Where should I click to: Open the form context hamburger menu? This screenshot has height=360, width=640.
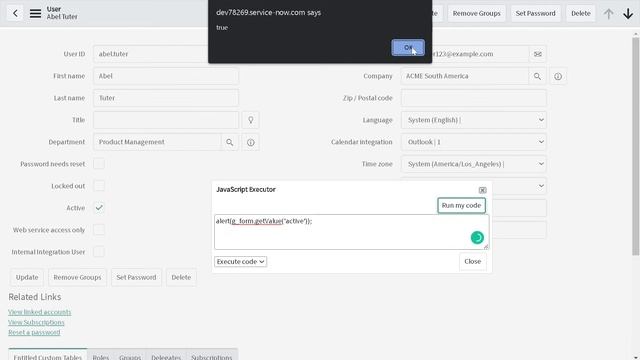click(36, 13)
